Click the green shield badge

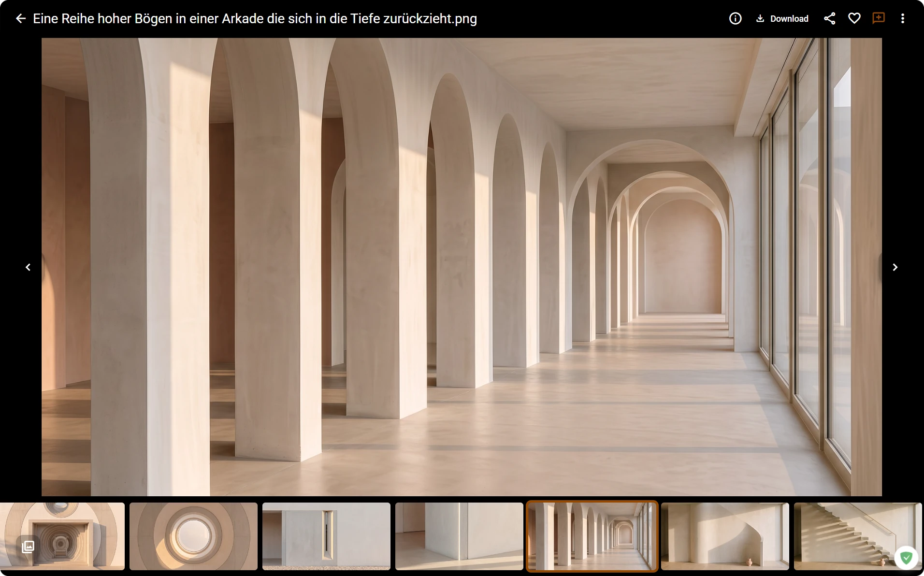click(906, 558)
